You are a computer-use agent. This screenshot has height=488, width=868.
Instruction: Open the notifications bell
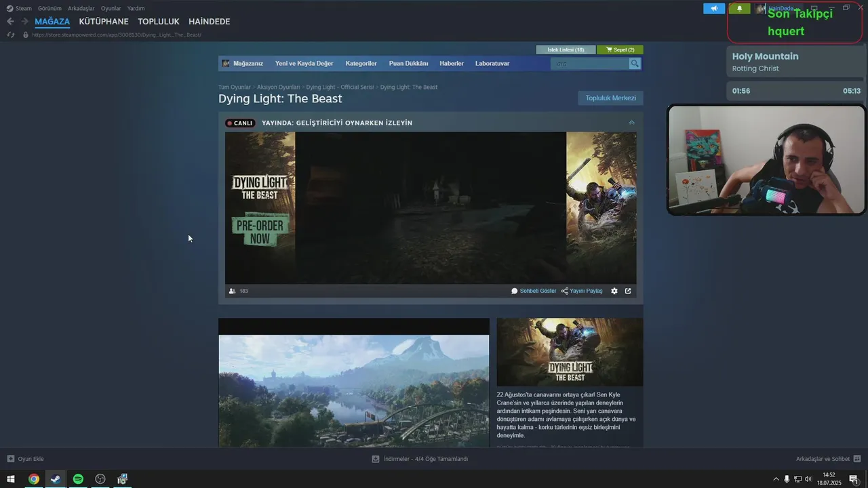pyautogui.click(x=739, y=9)
